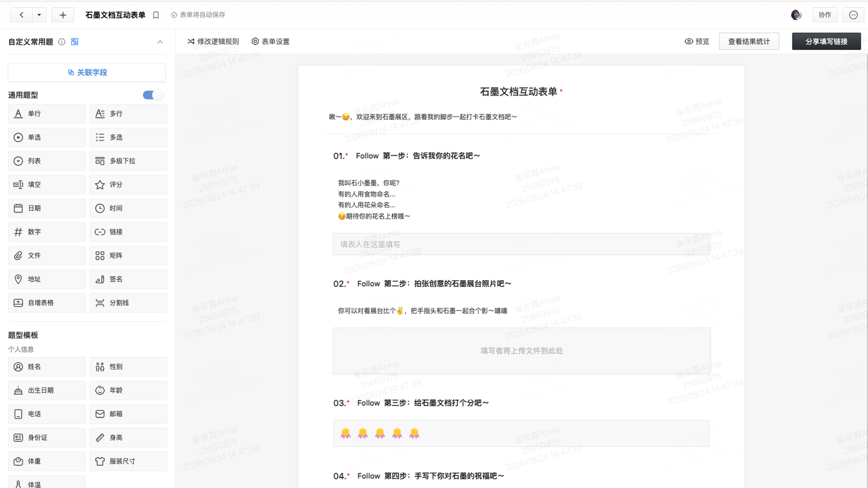Click 分享填写链接 button

point(826,42)
